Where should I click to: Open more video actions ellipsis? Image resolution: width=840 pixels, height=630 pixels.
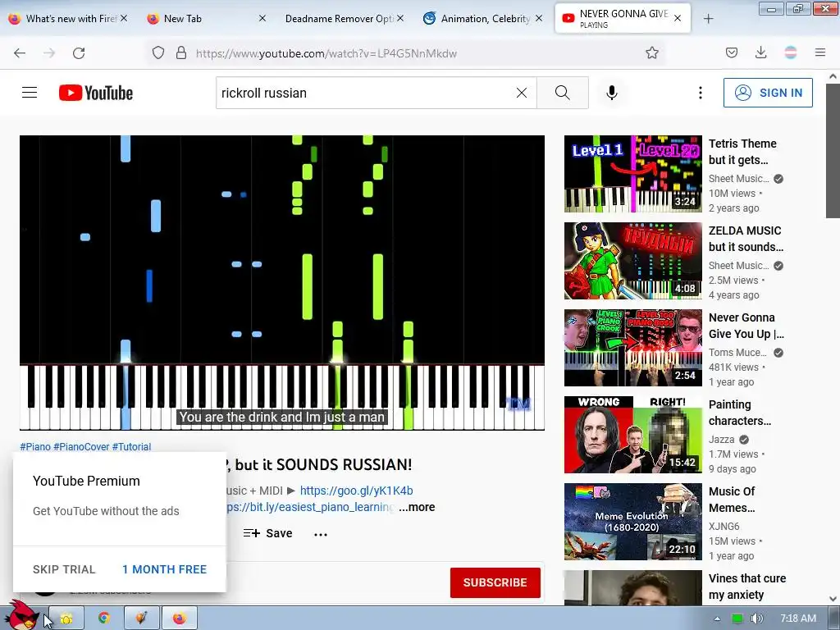[321, 534]
